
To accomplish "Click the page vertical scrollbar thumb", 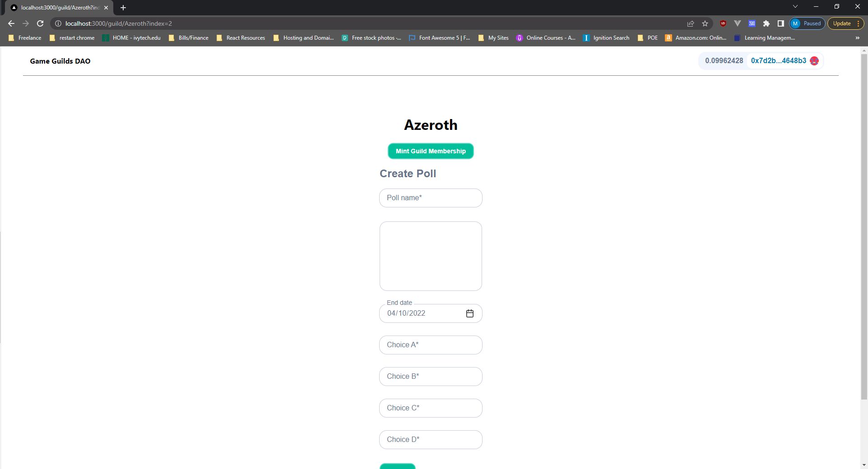I will coord(864,226).
